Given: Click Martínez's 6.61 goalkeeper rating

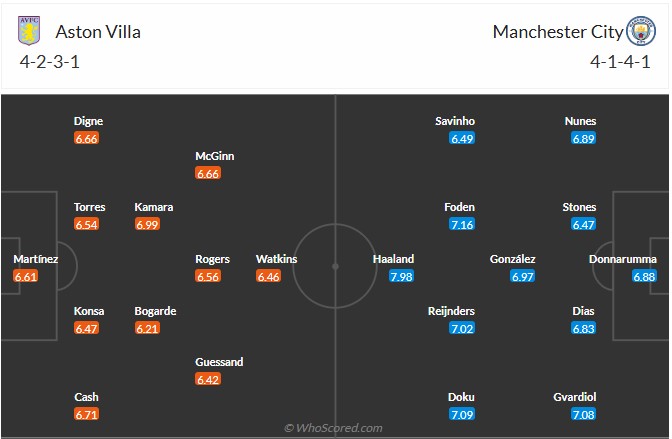Looking at the screenshot, I should [x=26, y=276].
